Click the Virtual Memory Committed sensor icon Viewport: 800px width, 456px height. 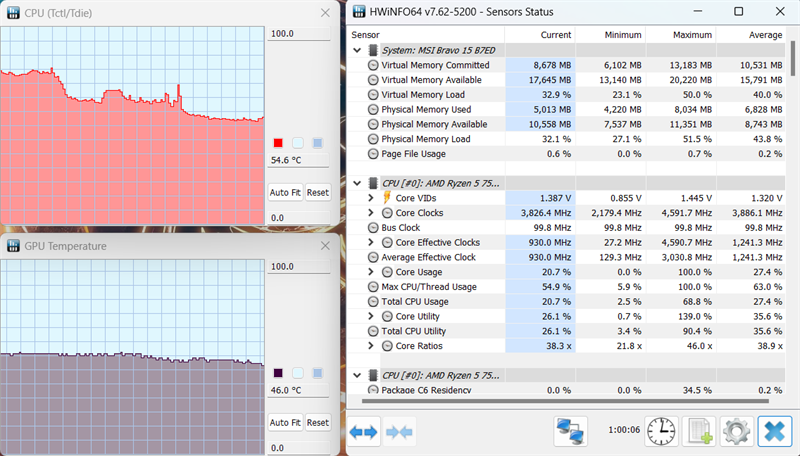[373, 65]
